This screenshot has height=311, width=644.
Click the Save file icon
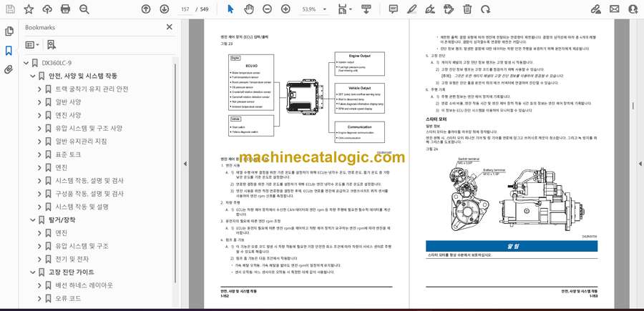pos(10,9)
